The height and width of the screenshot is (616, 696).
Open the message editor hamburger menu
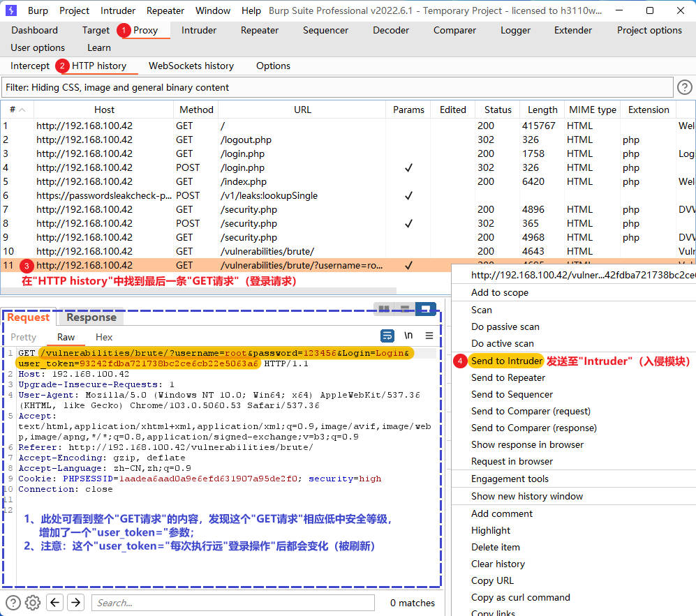[x=429, y=336]
